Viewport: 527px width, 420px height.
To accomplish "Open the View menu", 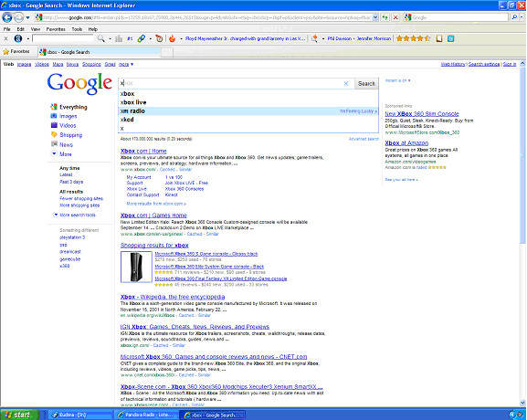I will [x=36, y=29].
